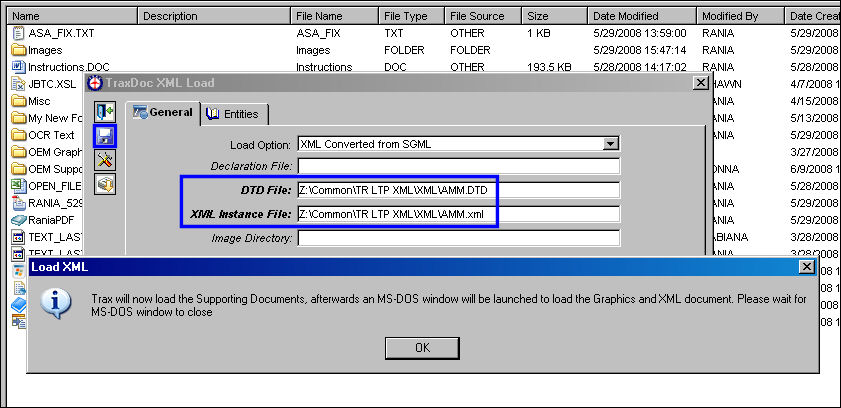This screenshot has width=841, height=408.
Task: Sort by the Modified By column header
Action: pyautogui.click(x=741, y=16)
